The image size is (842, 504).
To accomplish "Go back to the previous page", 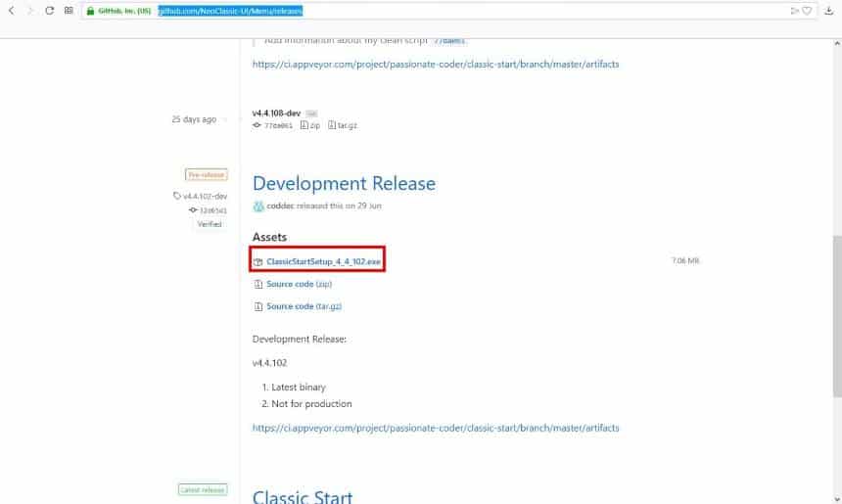I will (12, 11).
